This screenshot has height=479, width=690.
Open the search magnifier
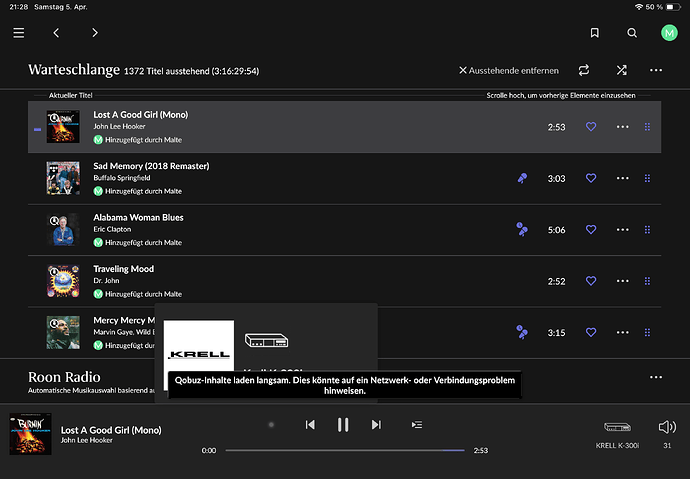click(x=632, y=33)
